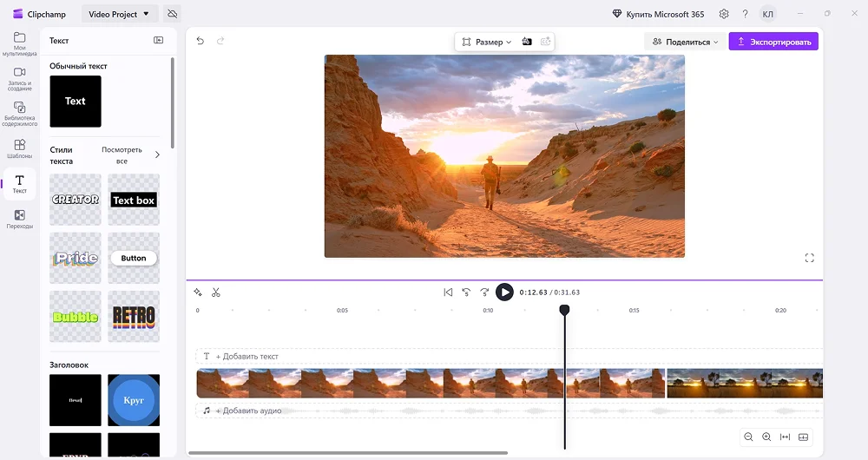Open the Transitions sidebar tab
868x460 pixels.
pyautogui.click(x=19, y=219)
